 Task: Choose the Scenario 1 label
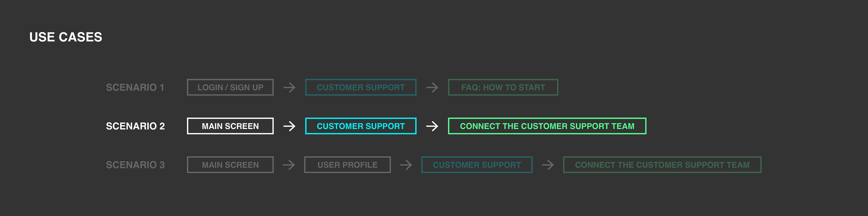coord(135,88)
